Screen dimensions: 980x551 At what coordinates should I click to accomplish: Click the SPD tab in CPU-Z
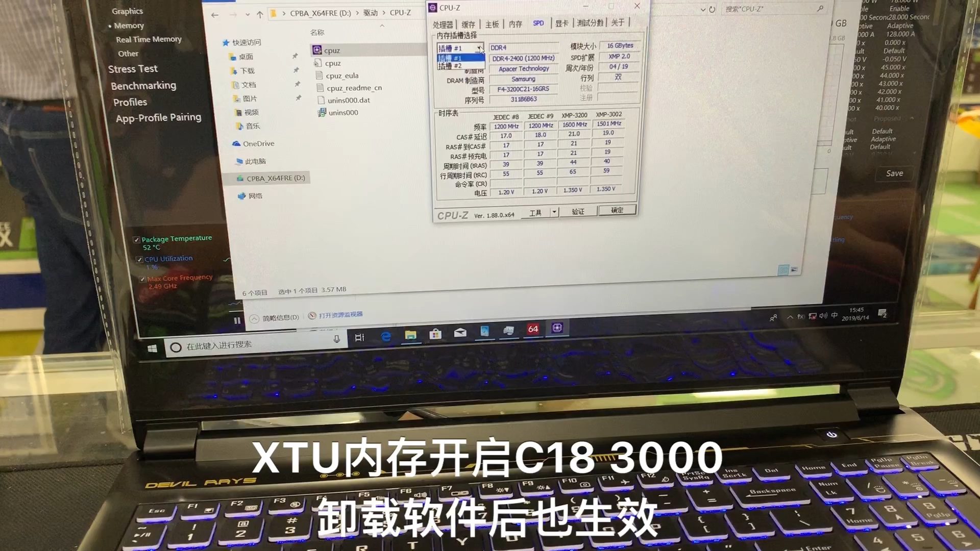(x=538, y=23)
